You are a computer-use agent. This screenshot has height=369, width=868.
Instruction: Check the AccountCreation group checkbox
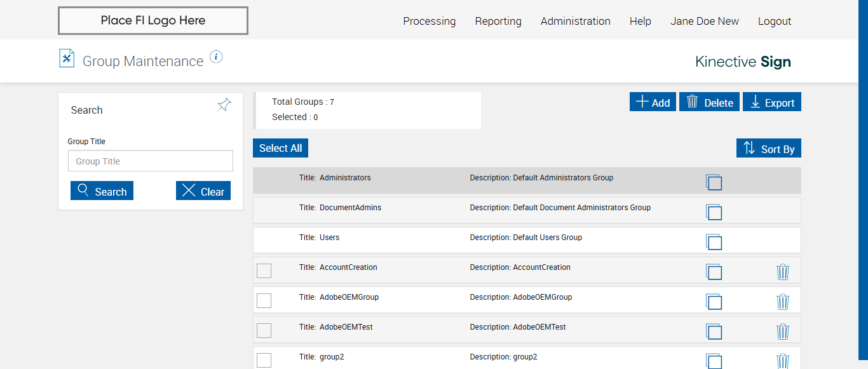point(264,271)
